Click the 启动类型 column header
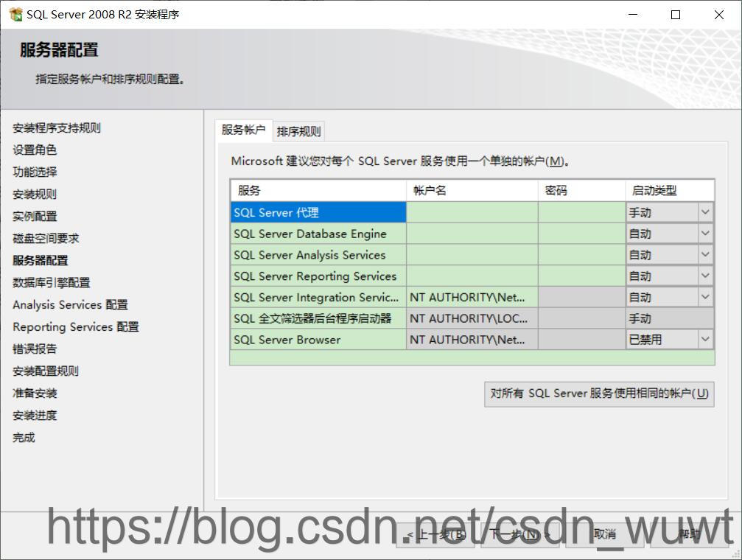Viewport: 742px width, 560px height. tap(670, 190)
